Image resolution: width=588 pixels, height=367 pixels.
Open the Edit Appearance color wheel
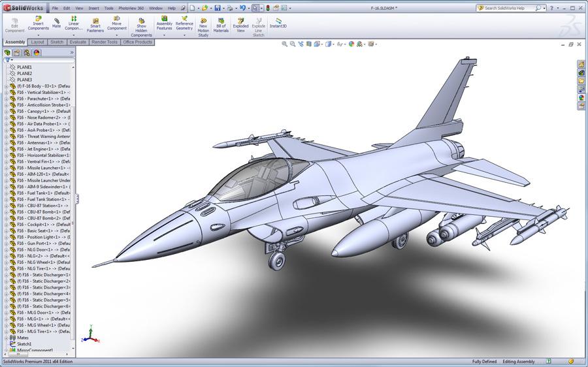[351, 44]
